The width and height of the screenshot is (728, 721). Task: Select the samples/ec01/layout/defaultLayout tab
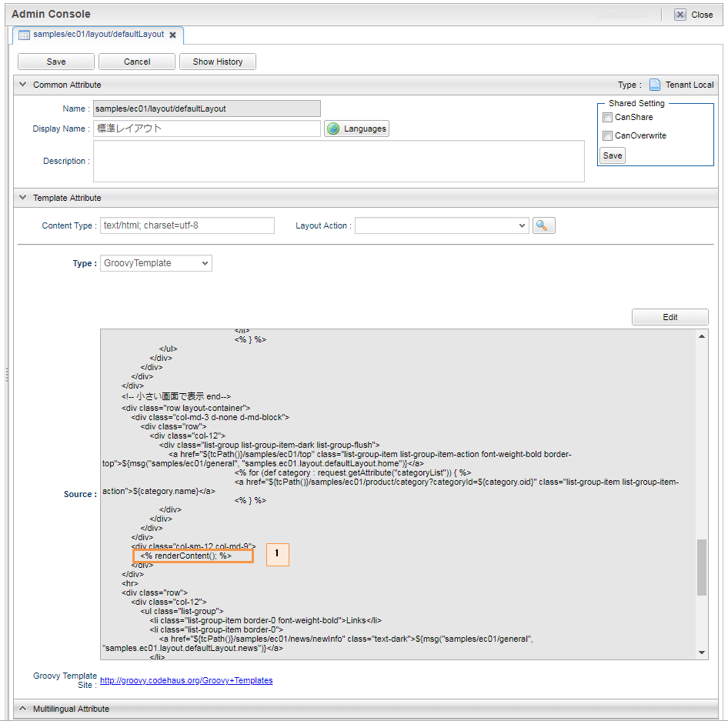[x=99, y=35]
